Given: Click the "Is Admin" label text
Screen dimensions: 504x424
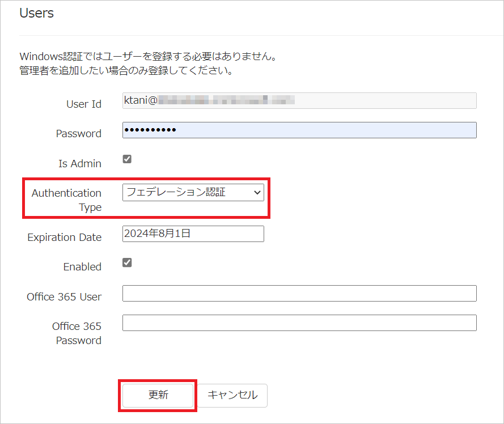Looking at the screenshot, I should [x=80, y=164].
